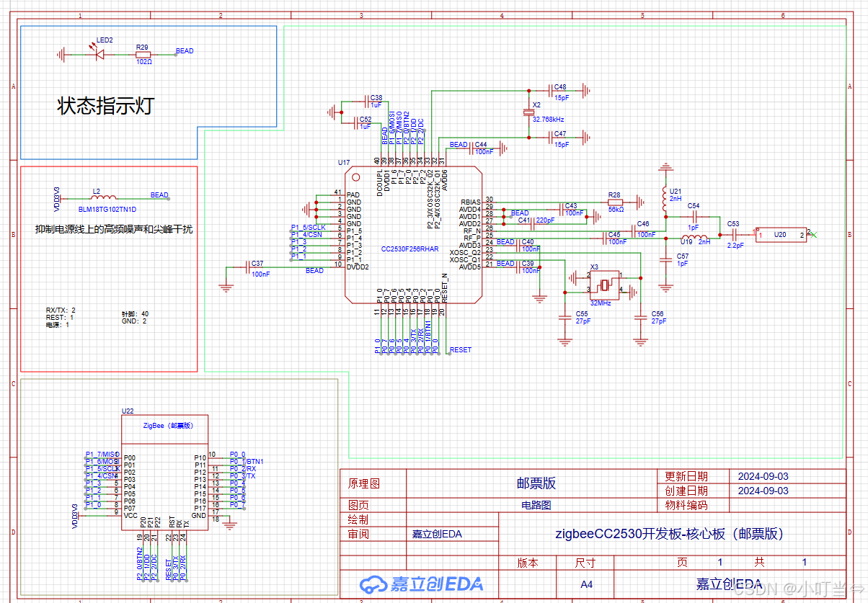Select capacitor C44 symbol
Screen dimensions: 868x603
(x=472, y=148)
